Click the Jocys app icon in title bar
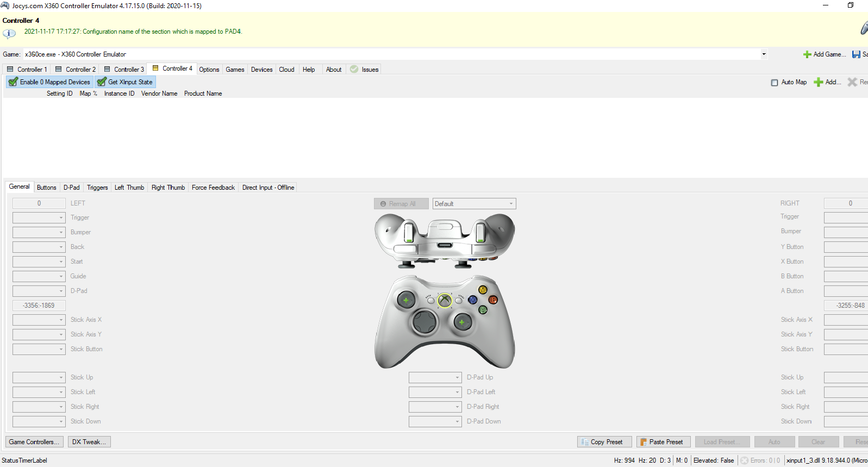868x467 pixels. pyautogui.click(x=5, y=5)
